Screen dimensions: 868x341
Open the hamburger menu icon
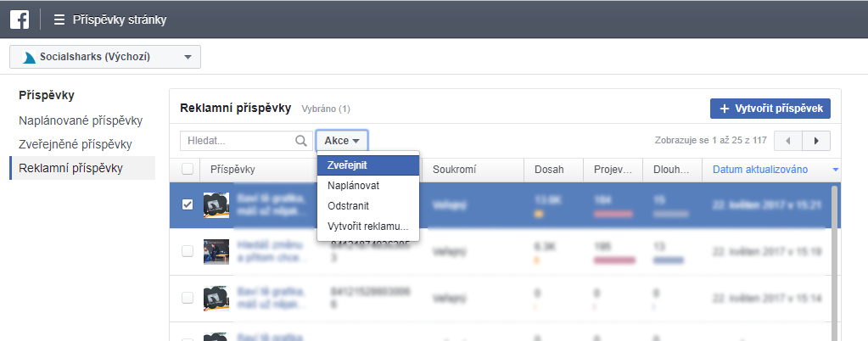(x=59, y=20)
